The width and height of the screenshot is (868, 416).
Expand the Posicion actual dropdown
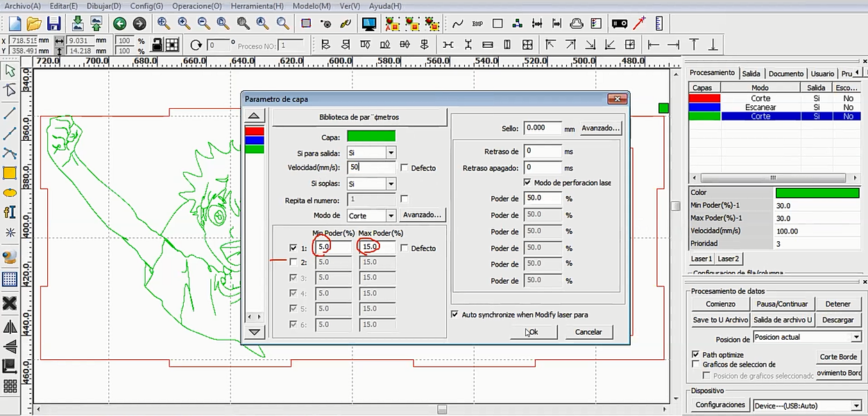coord(856,338)
